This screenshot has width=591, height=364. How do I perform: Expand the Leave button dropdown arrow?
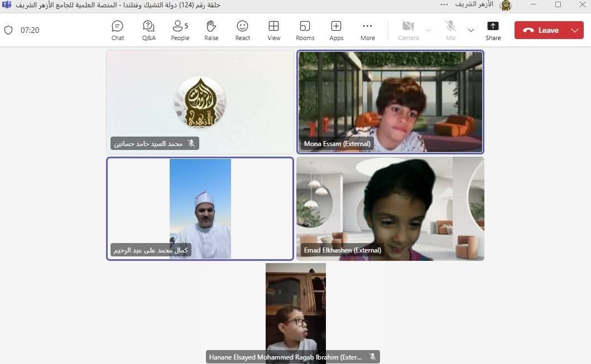(575, 30)
